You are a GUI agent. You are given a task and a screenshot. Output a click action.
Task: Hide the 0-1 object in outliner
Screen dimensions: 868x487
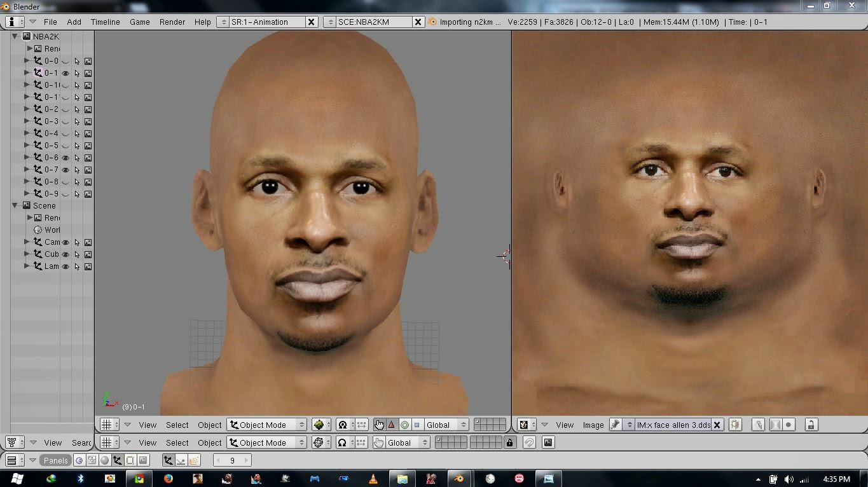(x=65, y=73)
